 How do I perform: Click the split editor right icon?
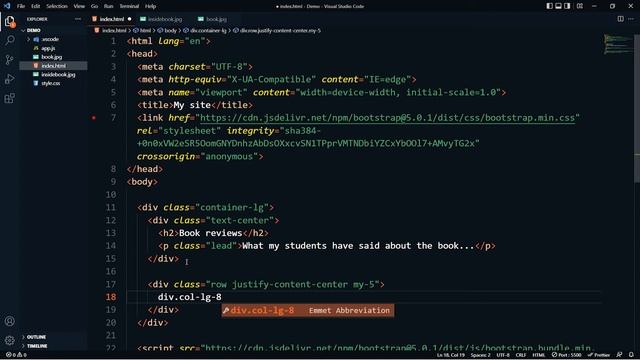[620, 19]
